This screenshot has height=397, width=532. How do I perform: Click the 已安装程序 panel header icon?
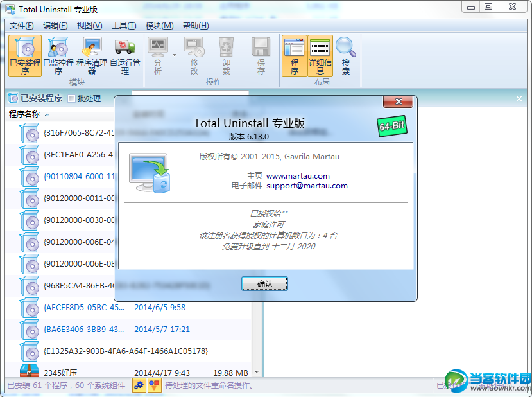coord(13,98)
